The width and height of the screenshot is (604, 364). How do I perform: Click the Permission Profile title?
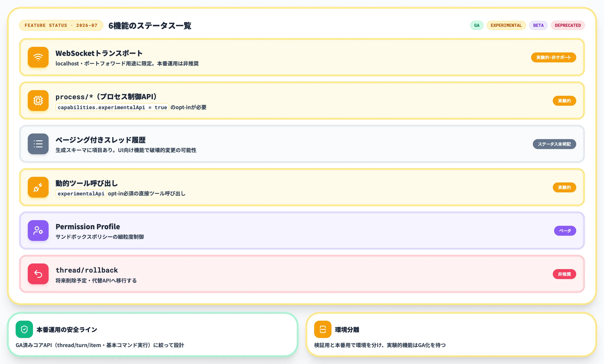click(88, 227)
